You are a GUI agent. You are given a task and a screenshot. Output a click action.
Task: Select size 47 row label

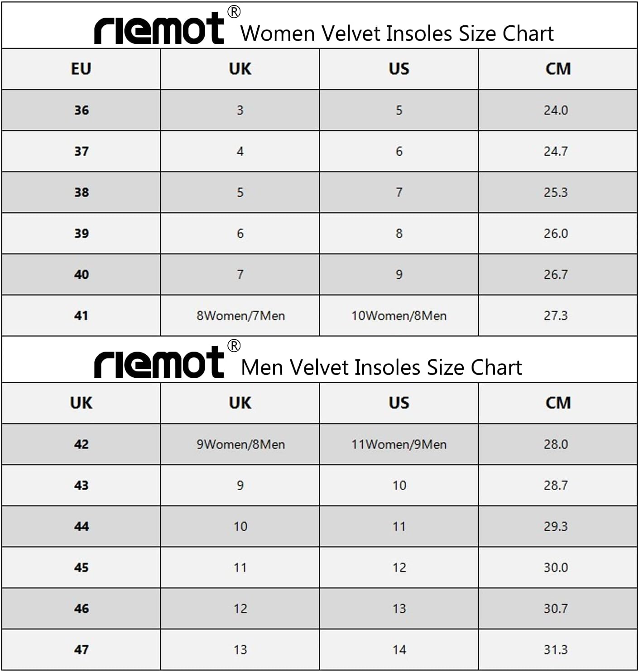[x=81, y=649]
